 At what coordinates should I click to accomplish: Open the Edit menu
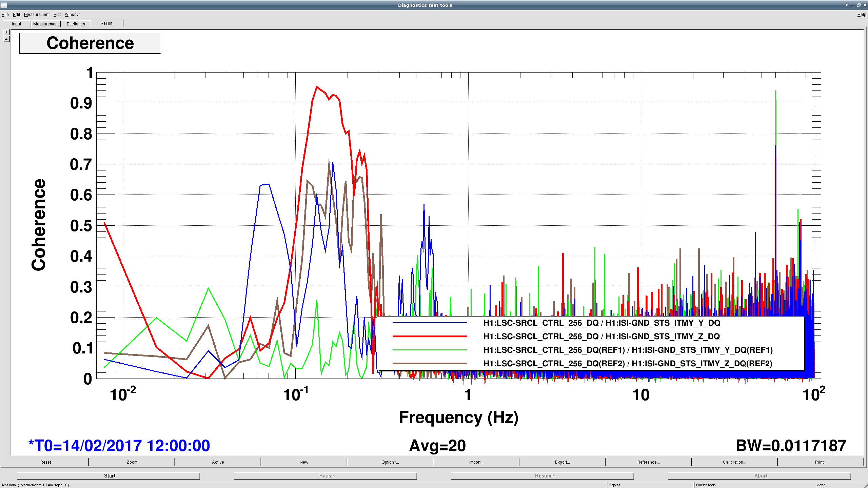click(16, 15)
